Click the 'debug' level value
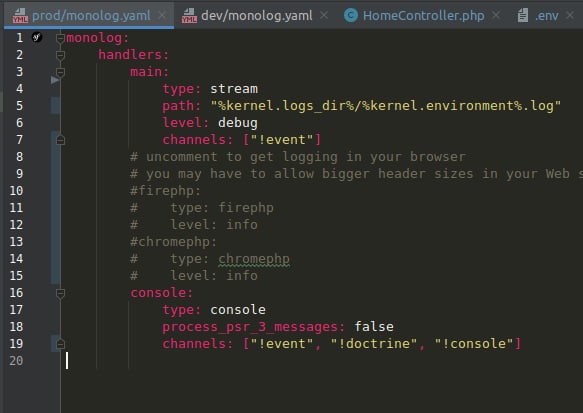Image resolution: width=583 pixels, height=413 pixels. [238, 123]
